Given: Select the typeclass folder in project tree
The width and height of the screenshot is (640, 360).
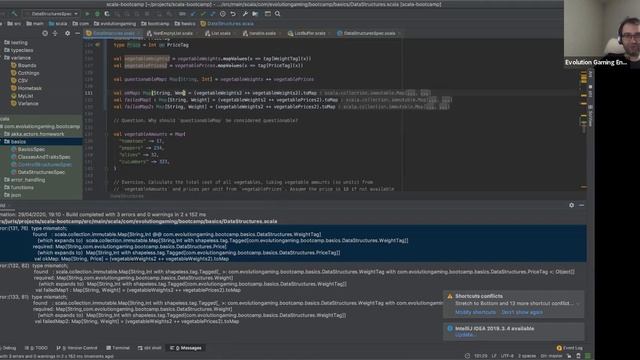Looking at the screenshot, I should tap(19, 50).
